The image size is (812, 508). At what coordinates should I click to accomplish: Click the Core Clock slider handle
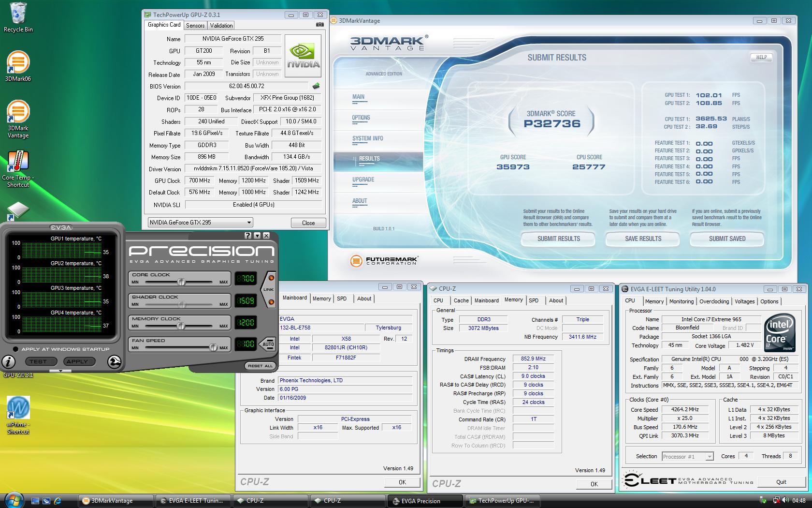point(181,282)
